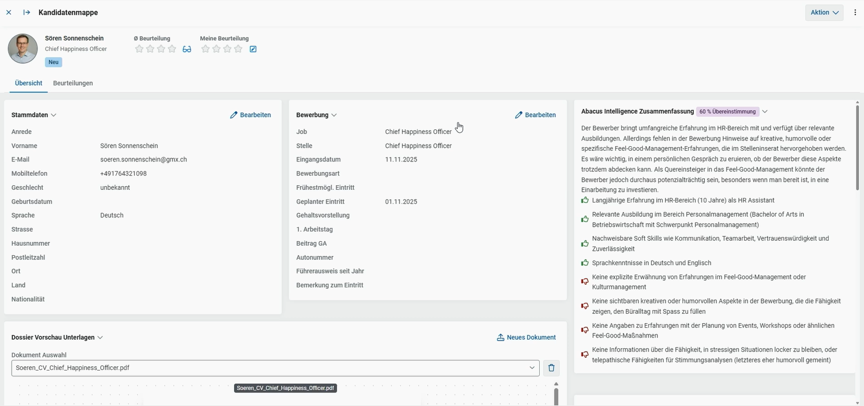This screenshot has width=864, height=406.
Task: Click the edit icon beside Meine Beurteilung
Action: coord(253,49)
